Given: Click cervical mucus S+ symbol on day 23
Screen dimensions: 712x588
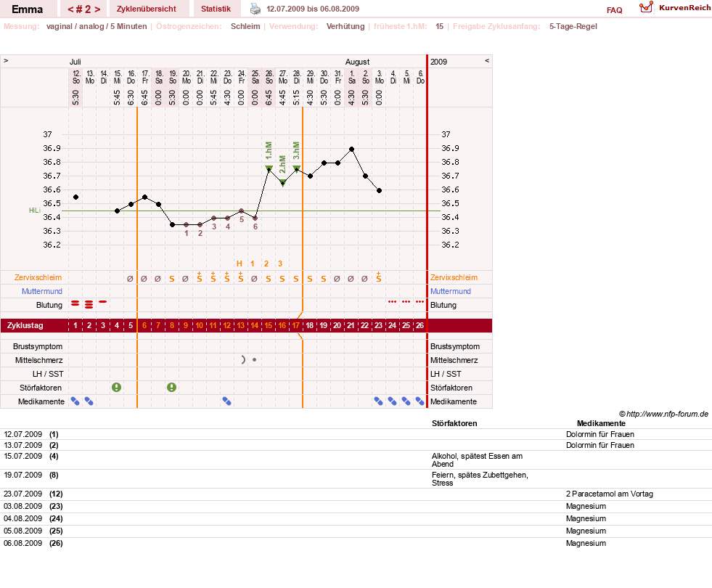Looking at the screenshot, I should (378, 277).
